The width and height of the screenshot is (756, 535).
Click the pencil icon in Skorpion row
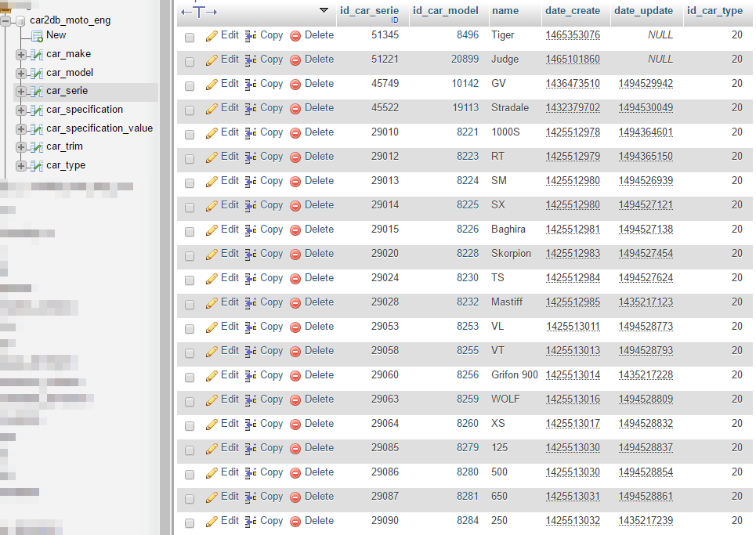[x=212, y=254]
